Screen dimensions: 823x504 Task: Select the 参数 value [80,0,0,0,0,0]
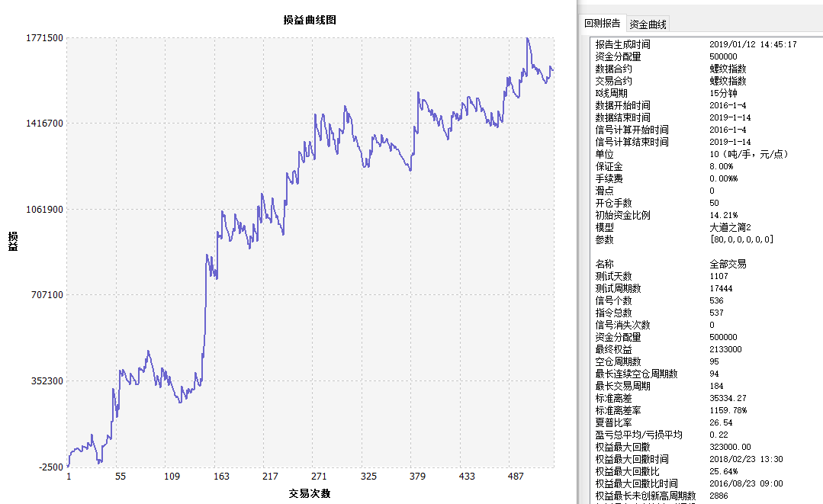click(741, 239)
